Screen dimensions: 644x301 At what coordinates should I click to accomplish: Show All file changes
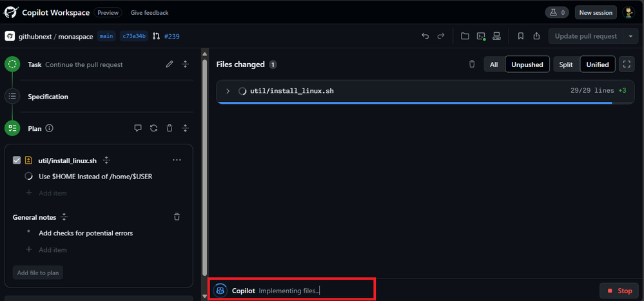[494, 64]
